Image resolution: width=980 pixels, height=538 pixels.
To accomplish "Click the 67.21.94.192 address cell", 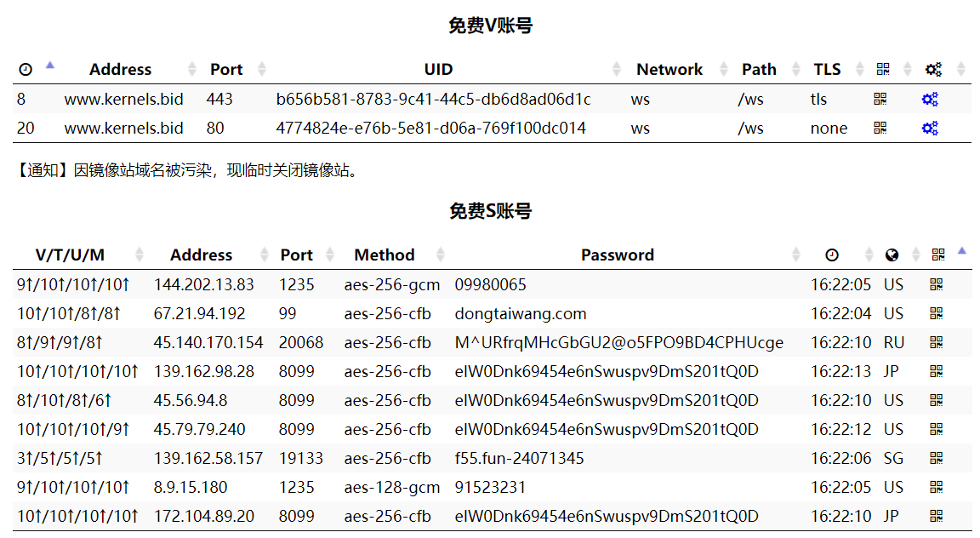I will point(199,313).
